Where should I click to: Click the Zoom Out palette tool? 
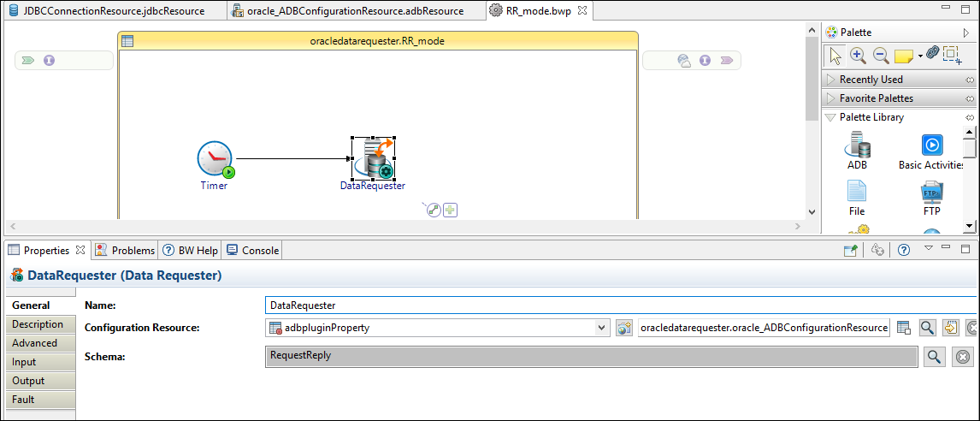point(882,55)
